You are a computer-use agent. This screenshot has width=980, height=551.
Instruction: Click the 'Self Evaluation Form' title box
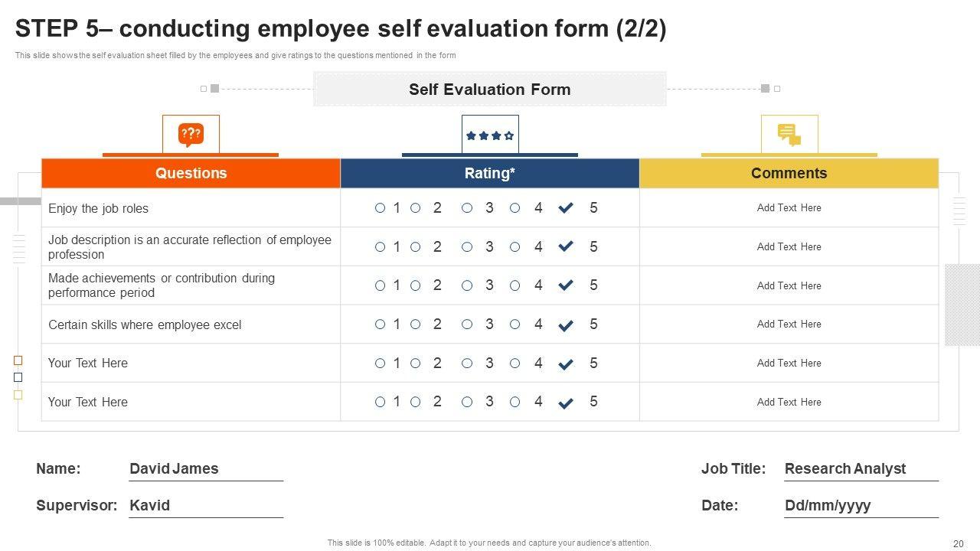[490, 89]
